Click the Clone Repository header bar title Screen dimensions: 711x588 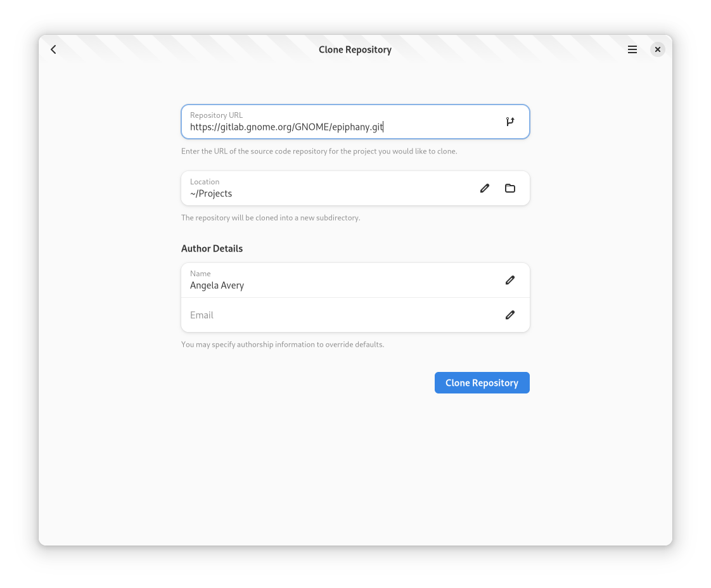pos(355,49)
